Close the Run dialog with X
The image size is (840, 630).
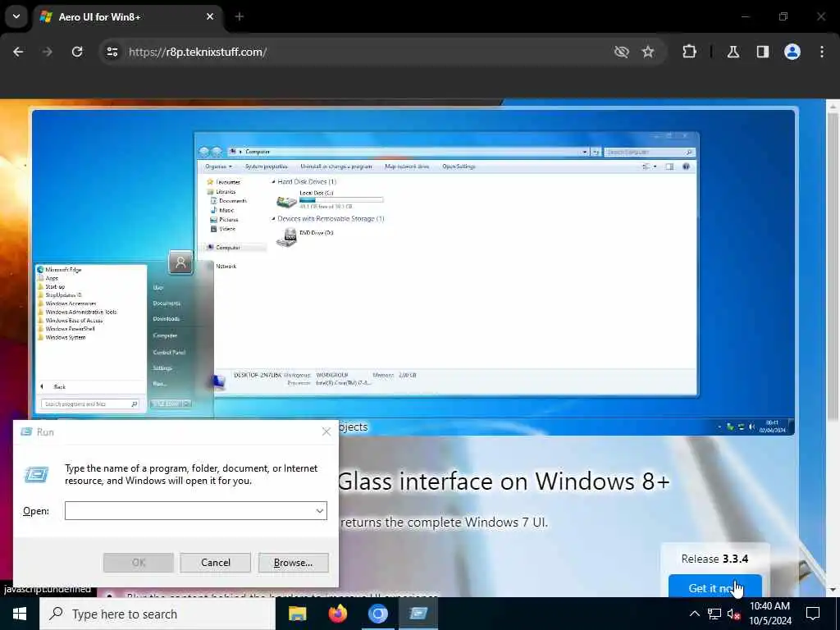(326, 431)
